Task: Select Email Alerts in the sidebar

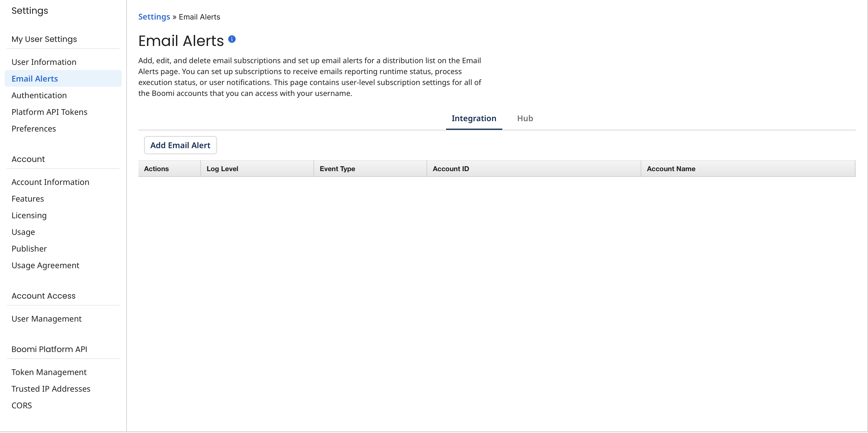Action: [x=34, y=78]
